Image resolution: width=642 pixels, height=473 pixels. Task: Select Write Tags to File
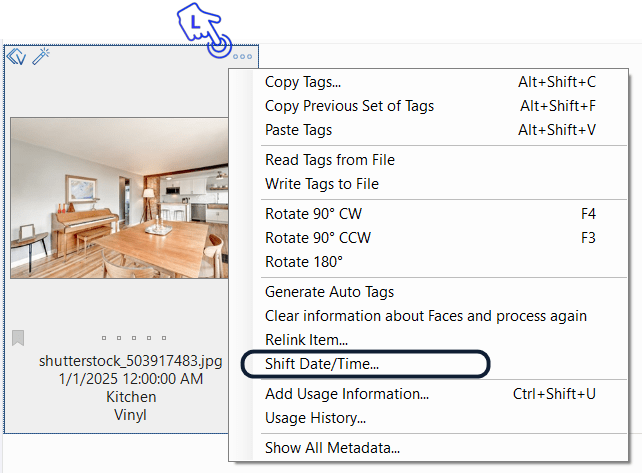(321, 184)
